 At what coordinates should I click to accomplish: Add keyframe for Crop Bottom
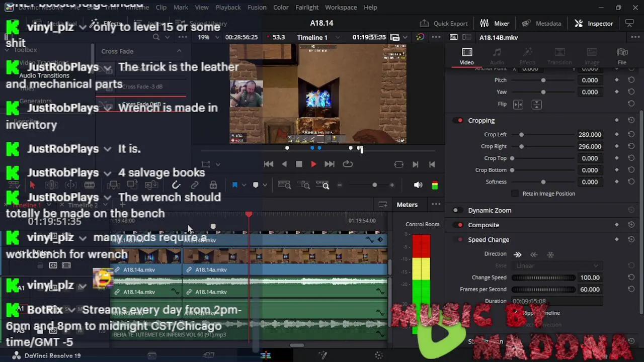point(617,170)
